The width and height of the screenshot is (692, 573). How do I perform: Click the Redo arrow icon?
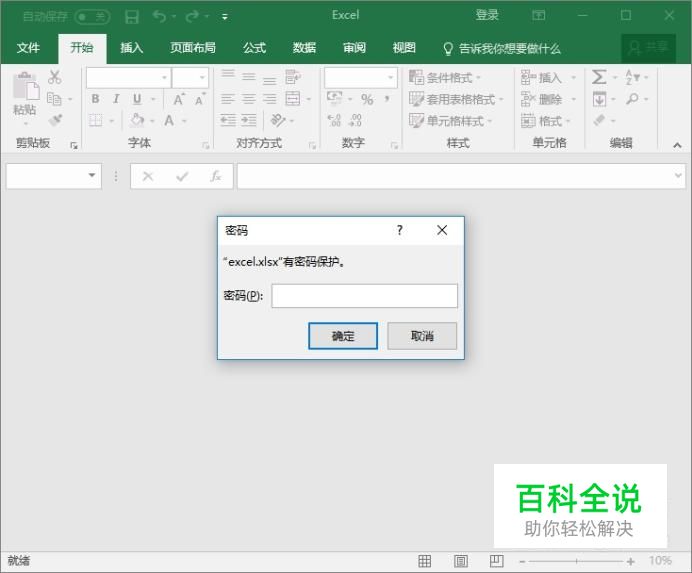tap(192, 17)
